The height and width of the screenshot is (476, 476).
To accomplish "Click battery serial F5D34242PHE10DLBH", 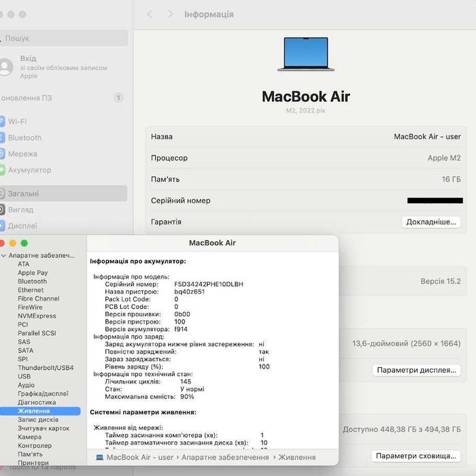I will [209, 284].
